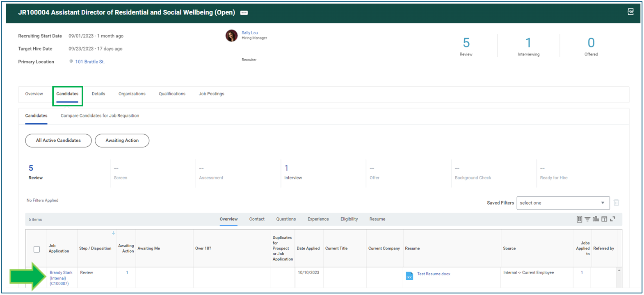
Task: Click the Awaiting Action count 1 for Brandy Stark
Action: [x=127, y=273]
